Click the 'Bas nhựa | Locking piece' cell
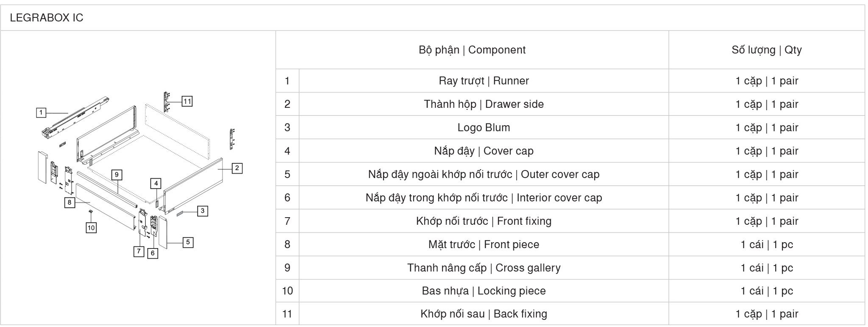 [484, 291]
